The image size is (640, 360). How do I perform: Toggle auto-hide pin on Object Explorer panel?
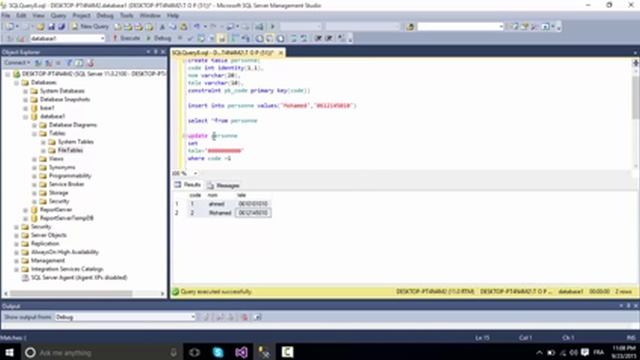click(156, 52)
